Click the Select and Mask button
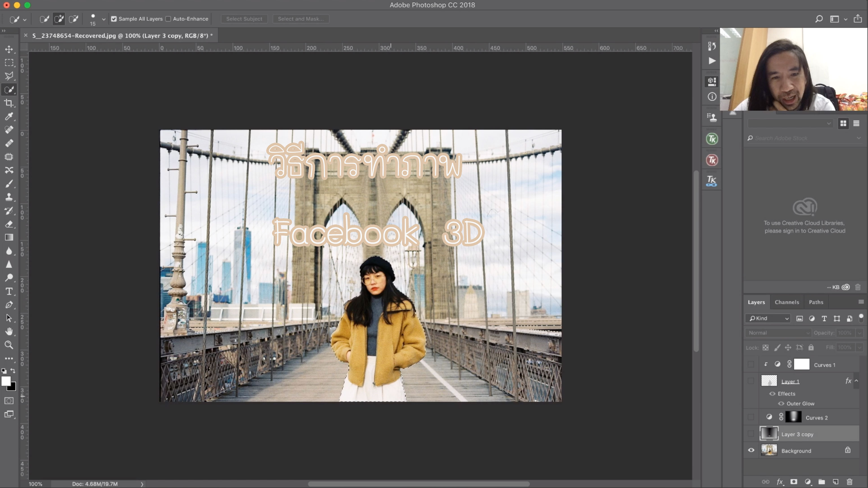This screenshot has width=868, height=488. pos(301,19)
